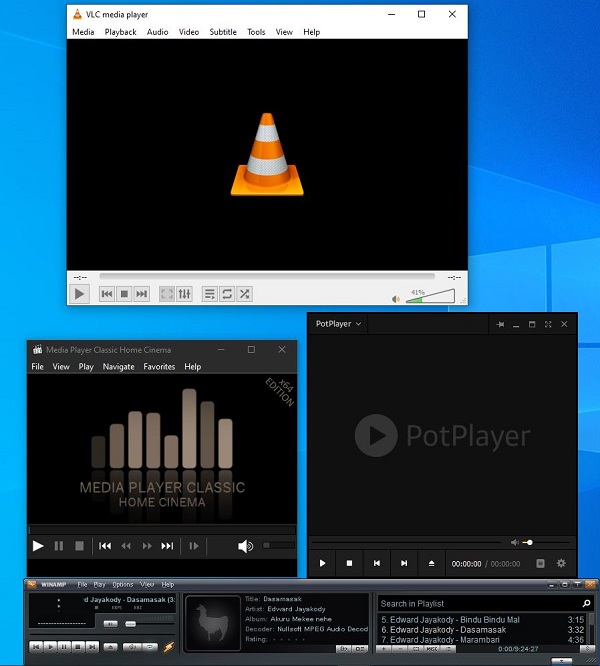Skip to previous item in MPC-HC
Screen dimensions: 600x666
point(105,546)
